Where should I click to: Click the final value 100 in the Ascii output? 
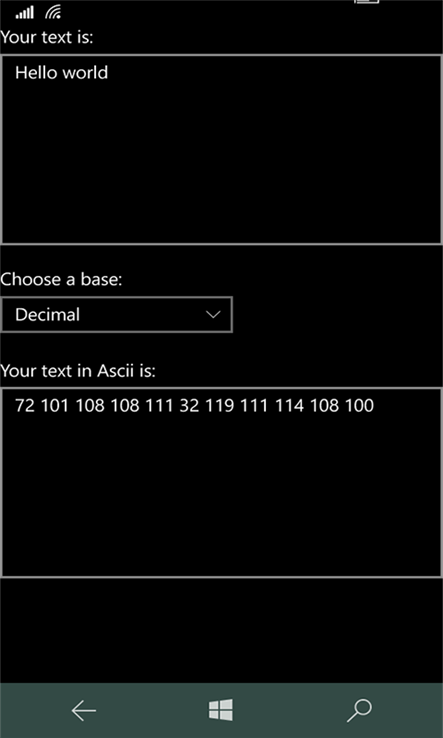coord(359,405)
